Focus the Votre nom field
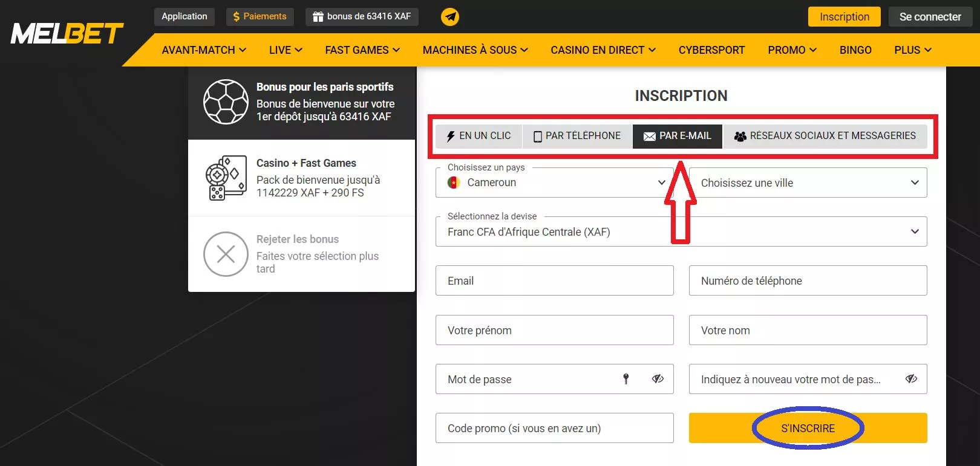The height and width of the screenshot is (466, 980). tap(808, 330)
